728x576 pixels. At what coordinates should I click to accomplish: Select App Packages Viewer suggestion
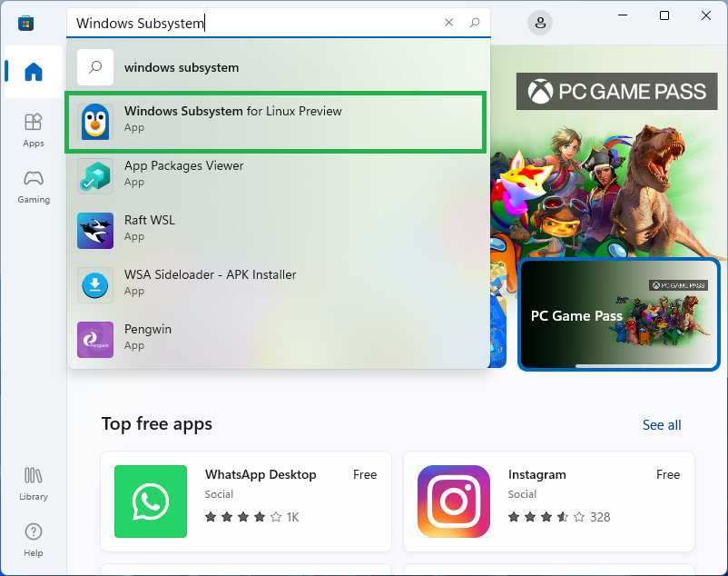coord(278,176)
